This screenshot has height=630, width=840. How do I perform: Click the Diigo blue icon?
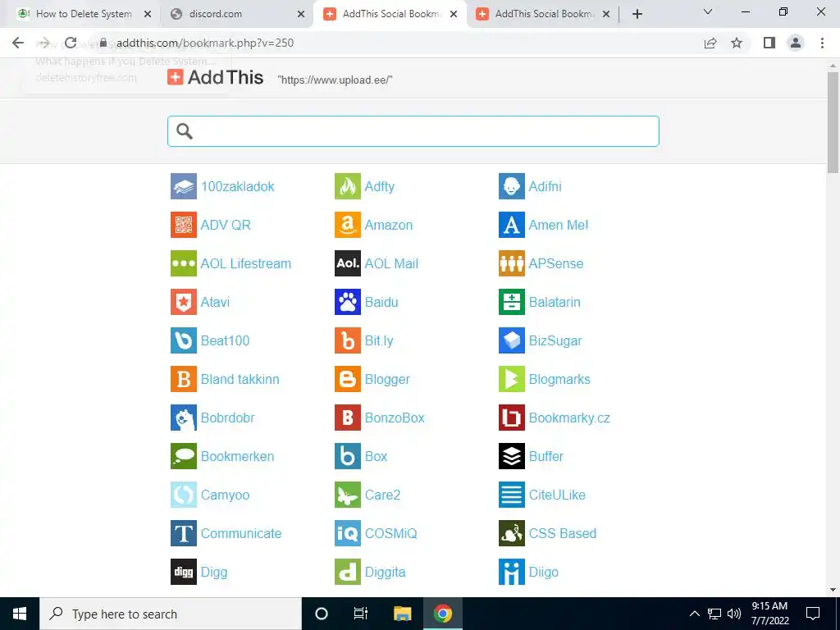coord(511,572)
